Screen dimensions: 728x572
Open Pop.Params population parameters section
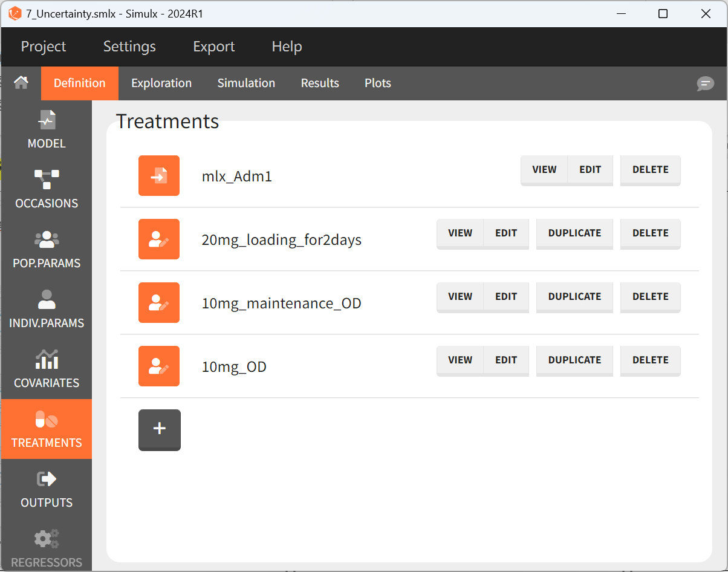point(47,249)
